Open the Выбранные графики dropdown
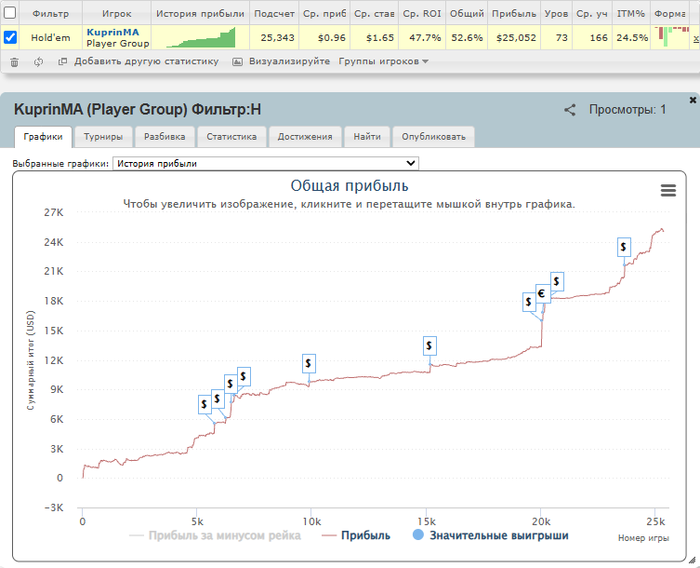 coord(266,163)
